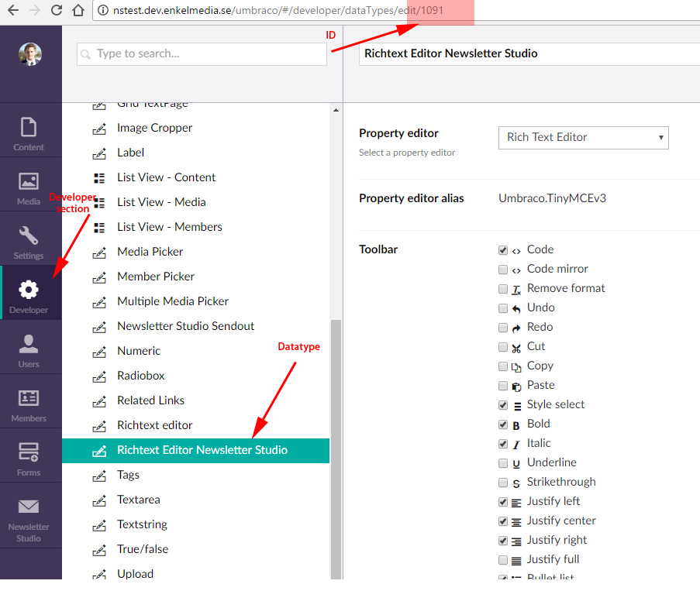
Task: Click the browser forward arrow
Action: [x=35, y=10]
